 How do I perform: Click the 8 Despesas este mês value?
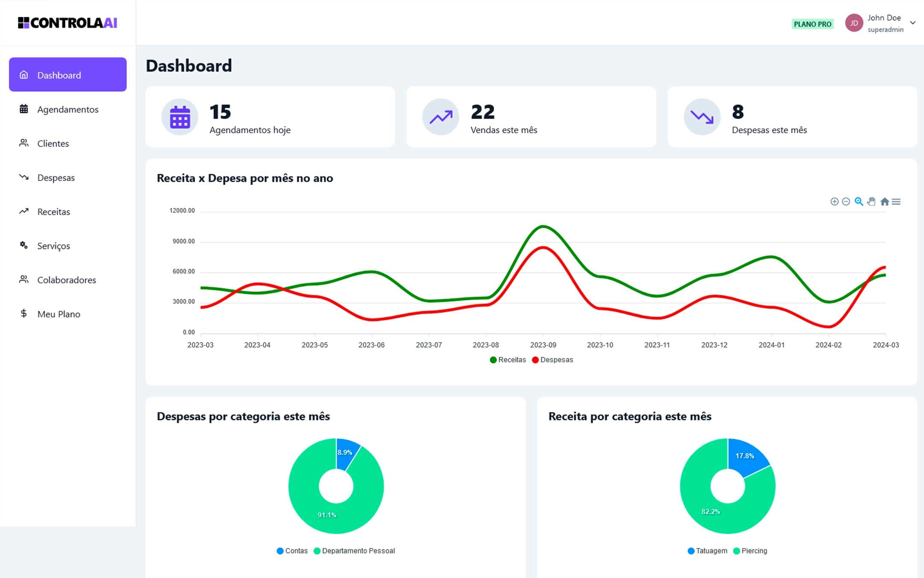(738, 112)
